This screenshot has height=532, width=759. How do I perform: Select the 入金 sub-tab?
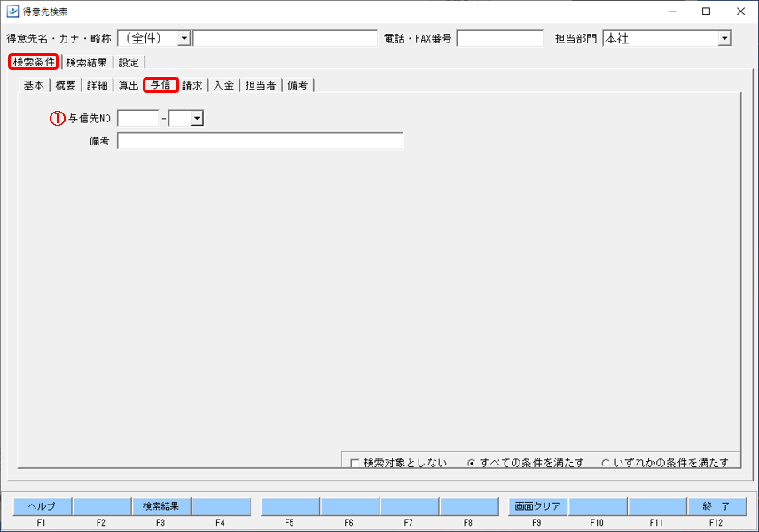pos(223,85)
